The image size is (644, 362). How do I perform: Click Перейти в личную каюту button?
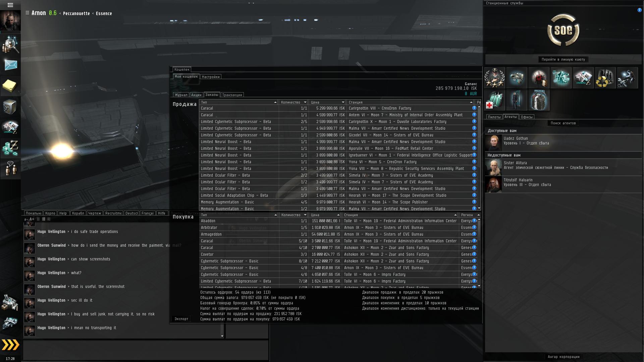563,59
